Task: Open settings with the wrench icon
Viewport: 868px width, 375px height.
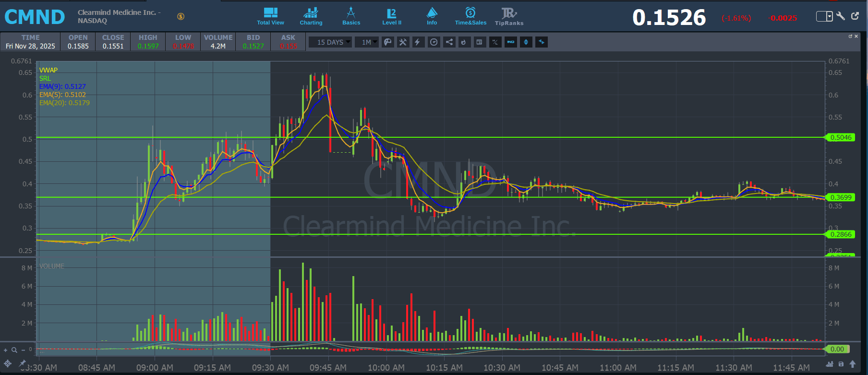Action: 841,16
